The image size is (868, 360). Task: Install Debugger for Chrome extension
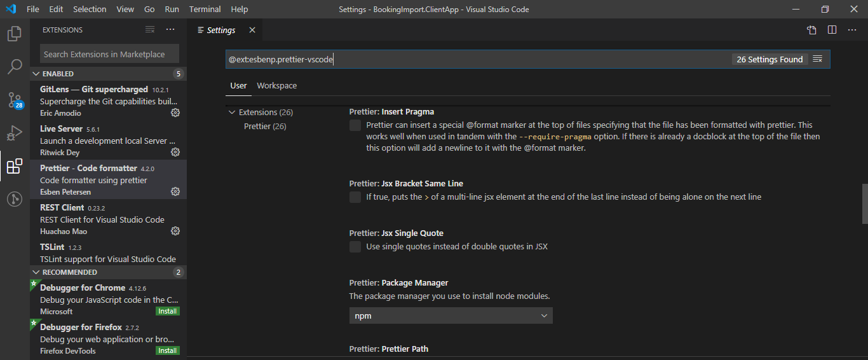[x=168, y=311]
